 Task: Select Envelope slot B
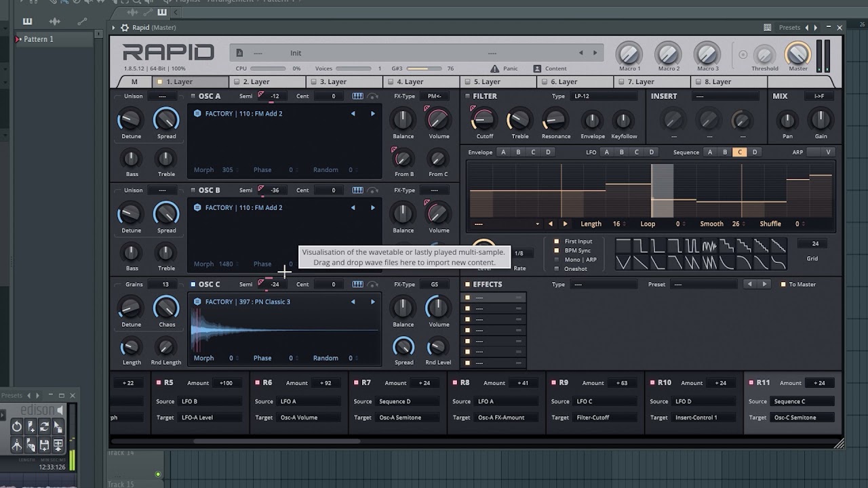point(518,152)
